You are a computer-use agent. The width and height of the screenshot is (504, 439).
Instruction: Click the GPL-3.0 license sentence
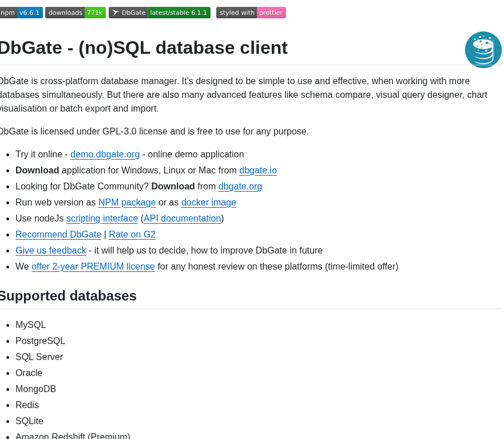point(154,132)
